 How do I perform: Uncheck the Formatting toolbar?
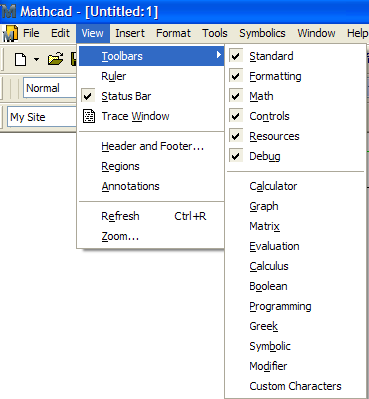296,76
